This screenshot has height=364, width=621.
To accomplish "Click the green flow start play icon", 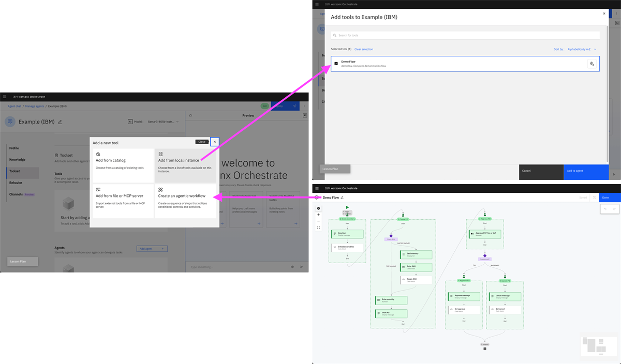I will (347, 207).
